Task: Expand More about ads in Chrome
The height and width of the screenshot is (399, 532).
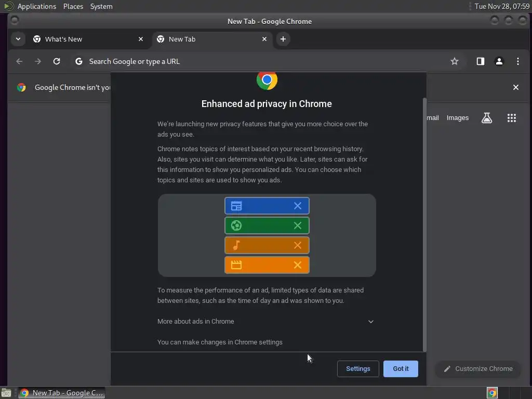Action: point(265,321)
